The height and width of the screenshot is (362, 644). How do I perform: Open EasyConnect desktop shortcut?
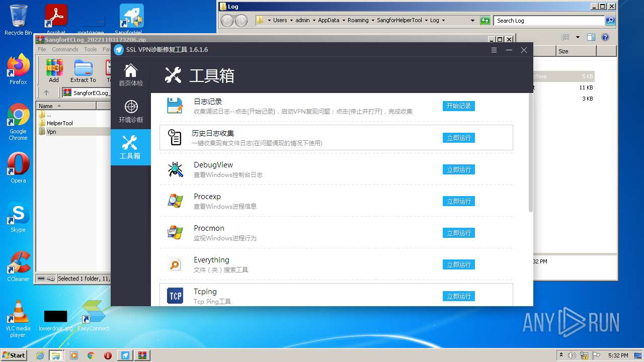coord(93,316)
